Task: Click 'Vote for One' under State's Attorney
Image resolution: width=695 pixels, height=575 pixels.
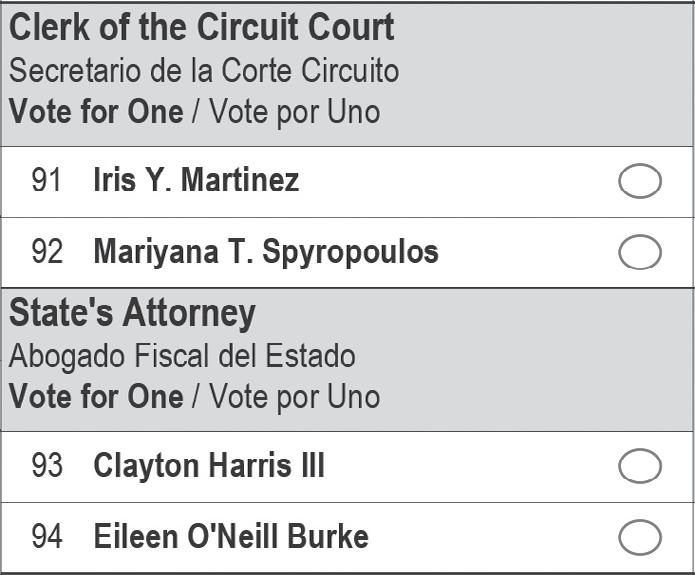Action: [96, 396]
